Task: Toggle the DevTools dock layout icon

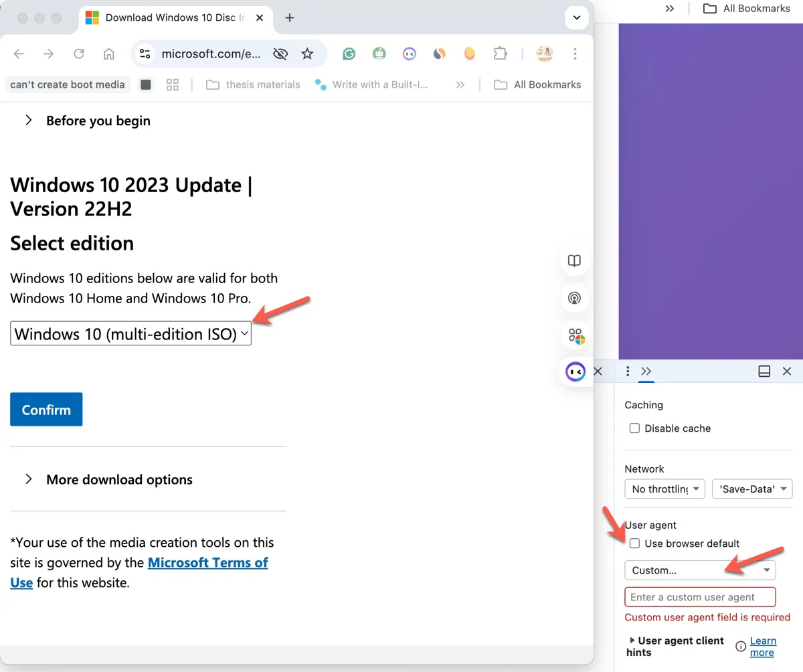Action: (764, 371)
